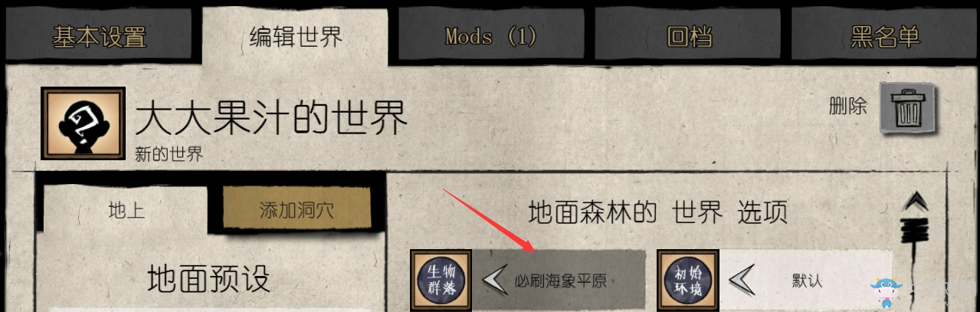
Task: Open the Mods (1) tab
Action: coord(491,35)
